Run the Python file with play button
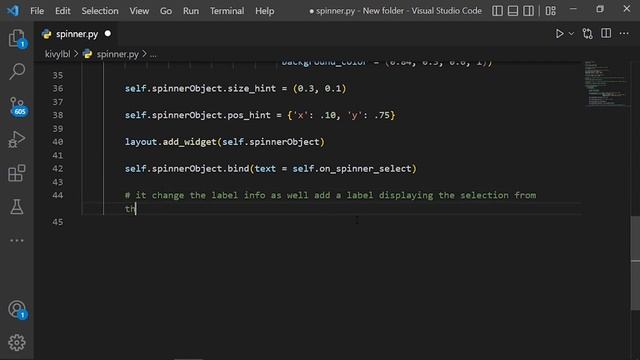This screenshot has height=360, width=640. coord(559,33)
